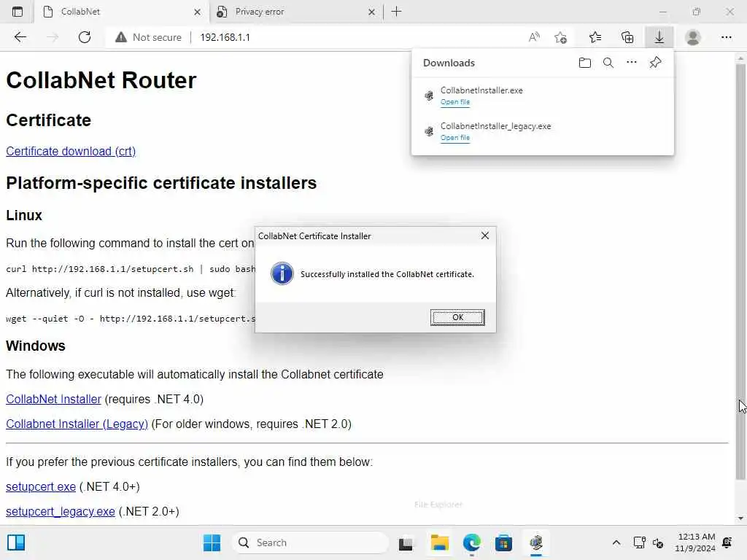Click the Not secure warning icon
This screenshot has width=747, height=560.
tap(121, 37)
